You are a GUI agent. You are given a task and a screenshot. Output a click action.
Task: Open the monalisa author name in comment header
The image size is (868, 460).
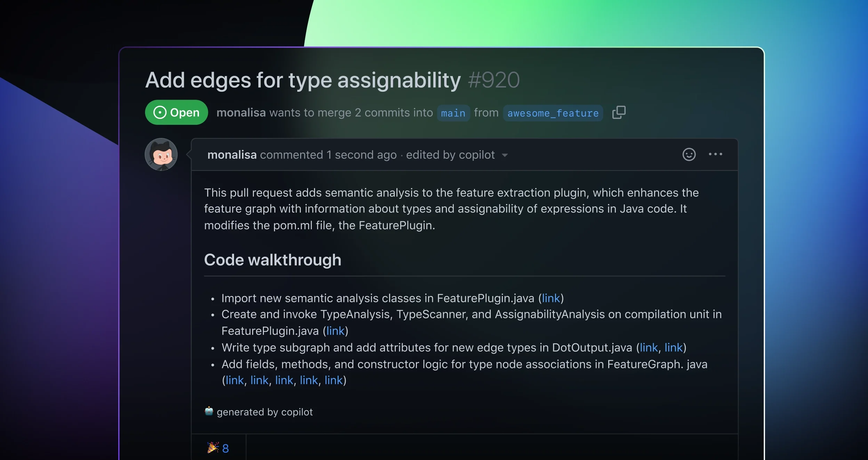[232, 155]
